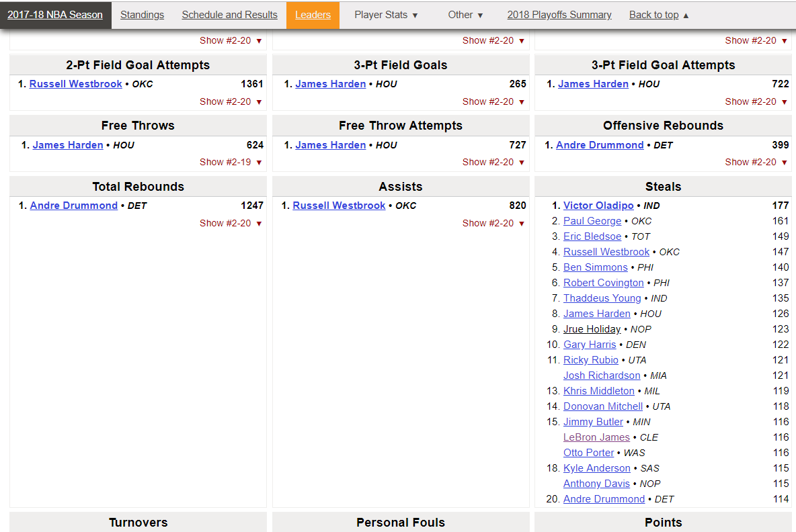Open Andre Drummond in Offensive Rebounds
Image resolution: width=796 pixels, height=532 pixels.
600,145
